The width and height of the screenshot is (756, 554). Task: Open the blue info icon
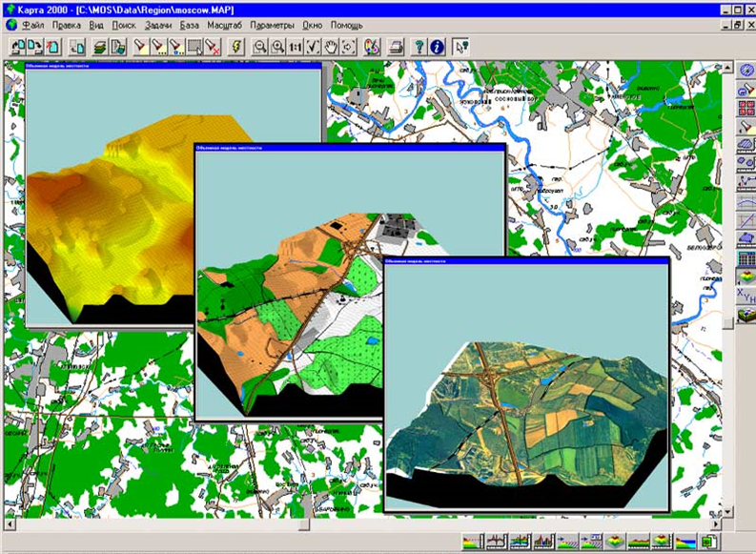[438, 46]
